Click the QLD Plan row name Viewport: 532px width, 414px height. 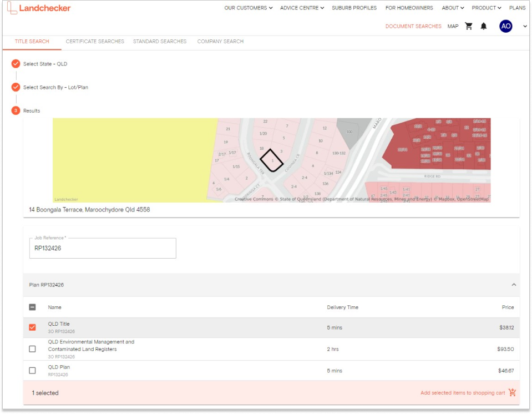point(59,367)
